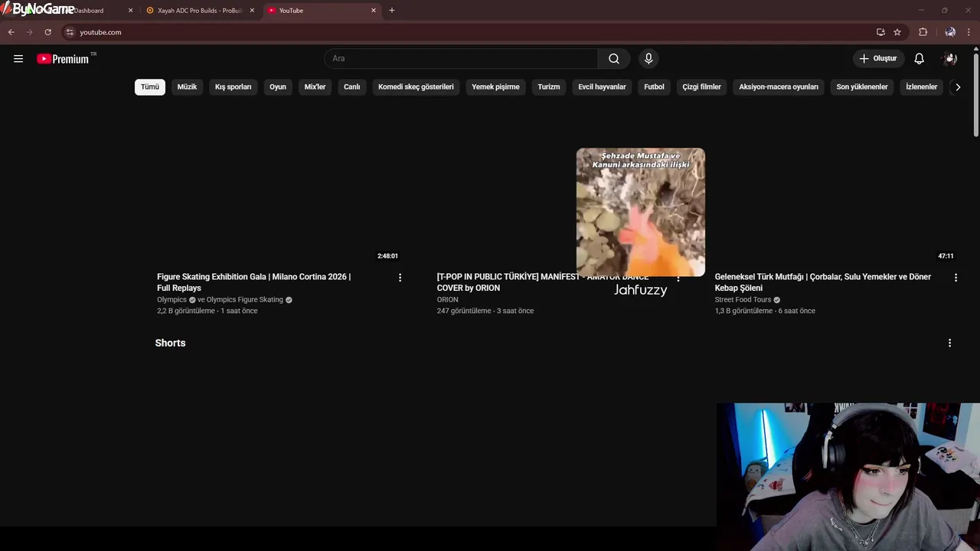Start voice search with microphone icon
This screenshot has height=551, width=980.
coord(648,59)
